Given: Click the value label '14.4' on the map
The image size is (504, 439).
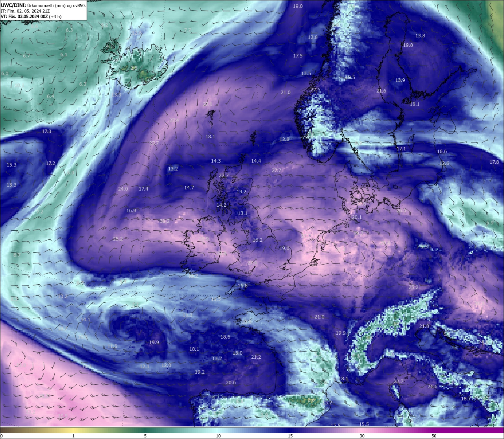Looking at the screenshot, I should (x=256, y=161).
